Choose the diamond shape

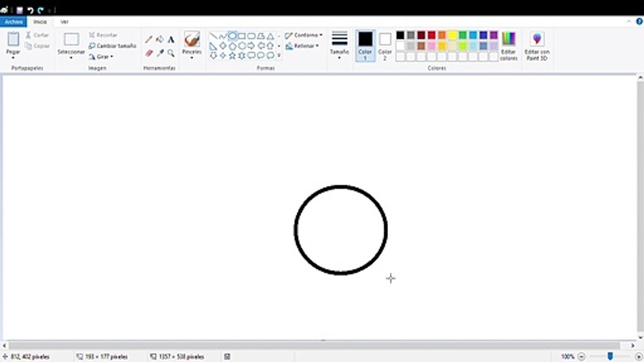pyautogui.click(x=223, y=46)
